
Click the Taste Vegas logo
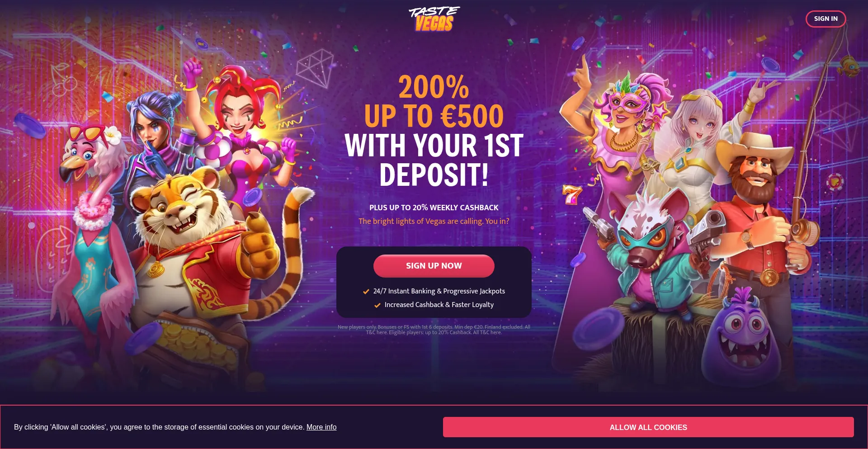click(x=434, y=19)
